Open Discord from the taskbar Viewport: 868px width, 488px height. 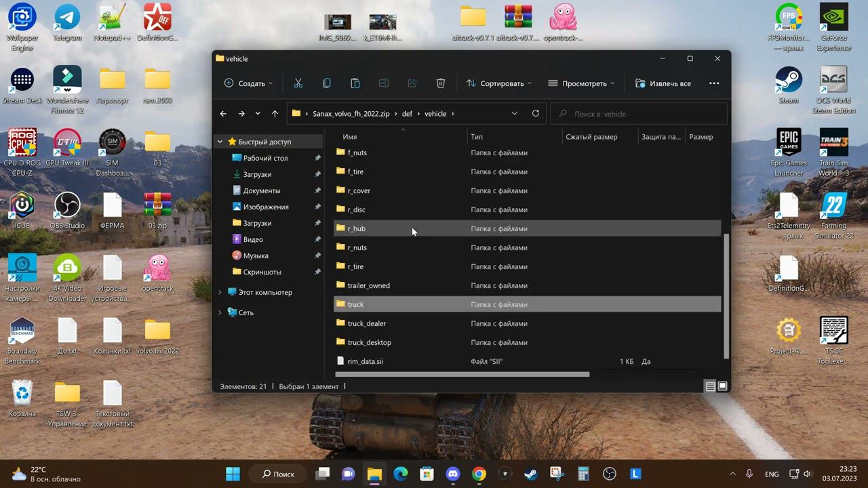point(453,474)
